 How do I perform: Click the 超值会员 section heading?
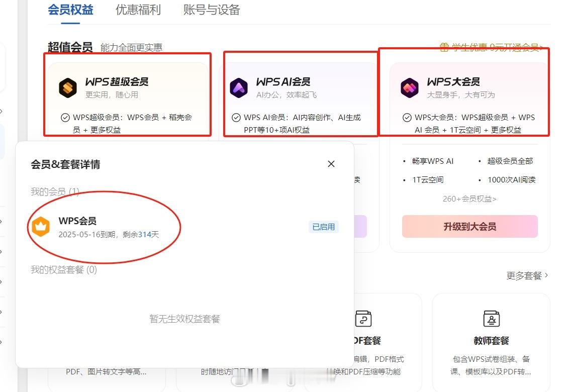click(70, 47)
